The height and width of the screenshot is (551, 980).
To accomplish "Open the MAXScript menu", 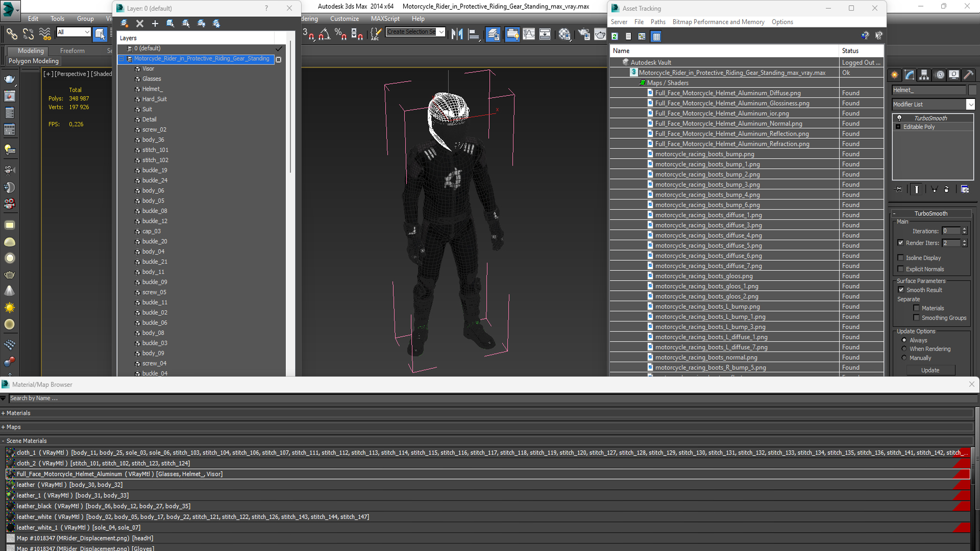I will tap(385, 19).
